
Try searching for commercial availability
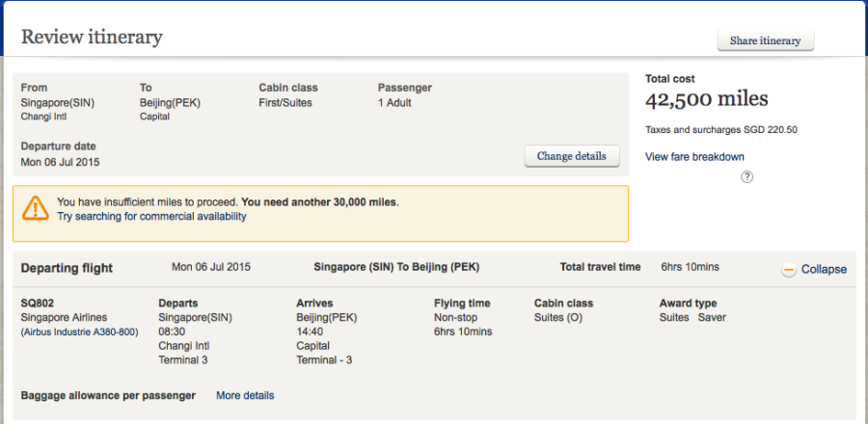pyautogui.click(x=151, y=217)
